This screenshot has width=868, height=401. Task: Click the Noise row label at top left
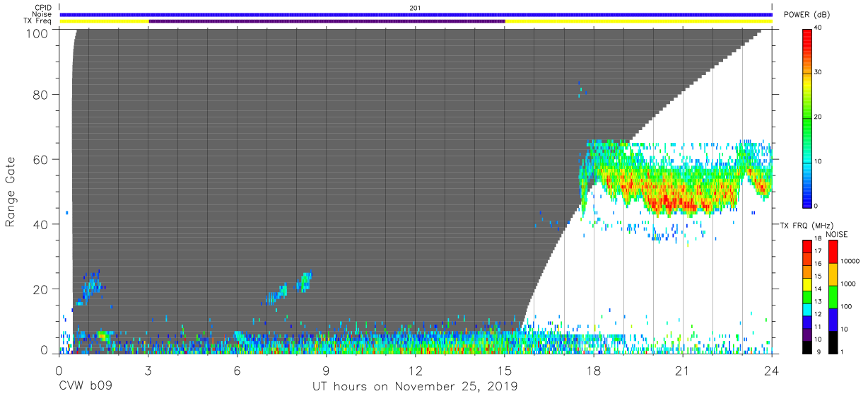coord(42,14)
